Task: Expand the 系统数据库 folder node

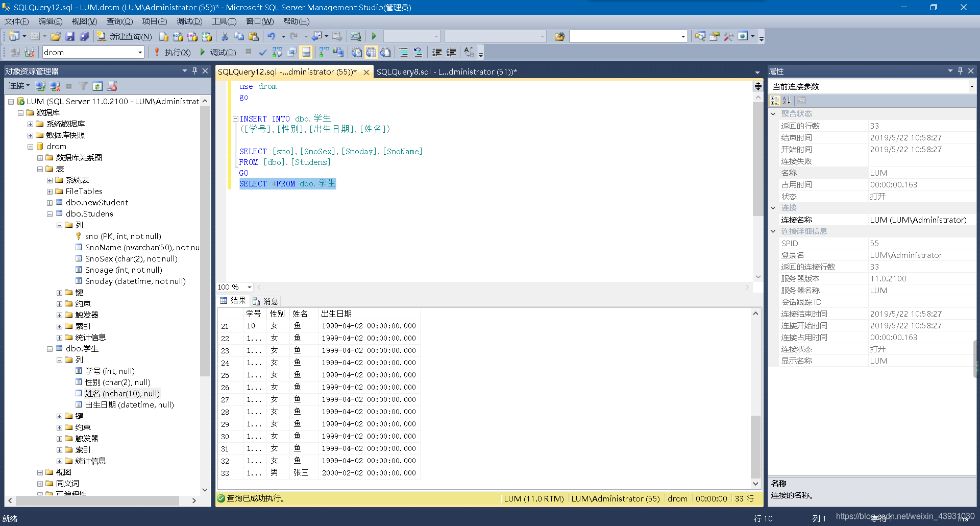Action: pos(31,124)
